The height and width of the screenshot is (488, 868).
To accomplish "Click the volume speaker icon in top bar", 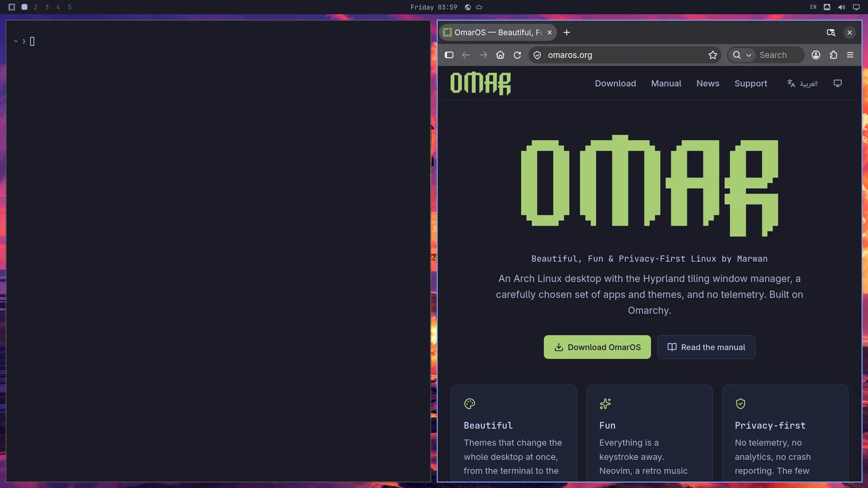I will 841,7.
